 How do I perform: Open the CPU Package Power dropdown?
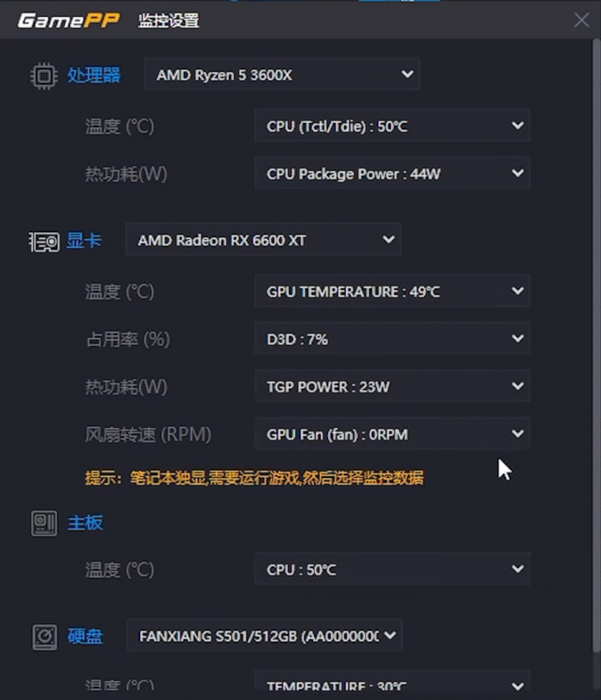(x=392, y=173)
